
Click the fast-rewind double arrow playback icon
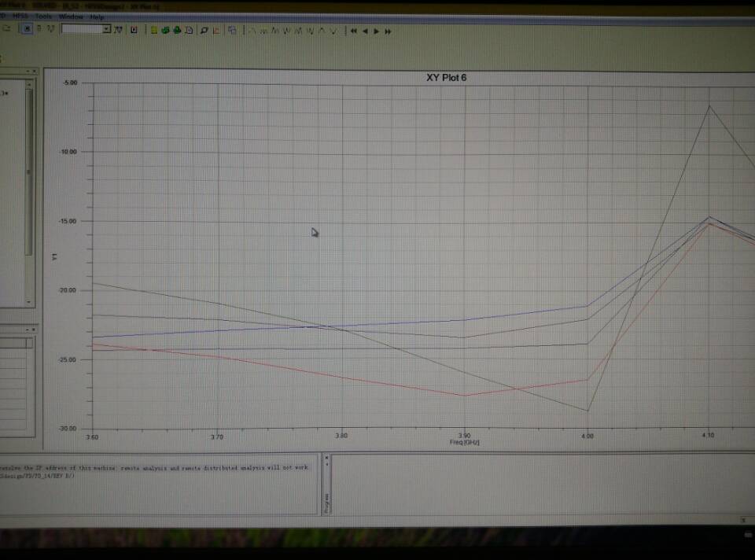[x=354, y=31]
